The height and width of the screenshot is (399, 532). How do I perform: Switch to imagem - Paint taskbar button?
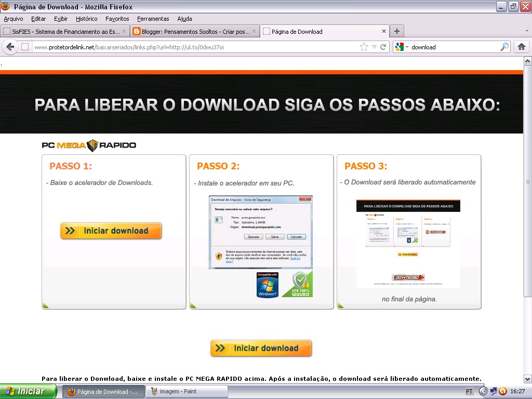(x=187, y=392)
